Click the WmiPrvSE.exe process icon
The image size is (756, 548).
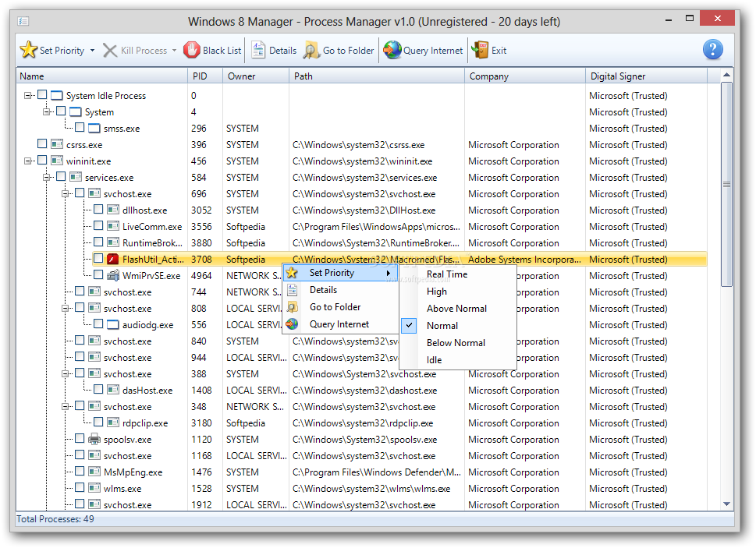click(113, 275)
